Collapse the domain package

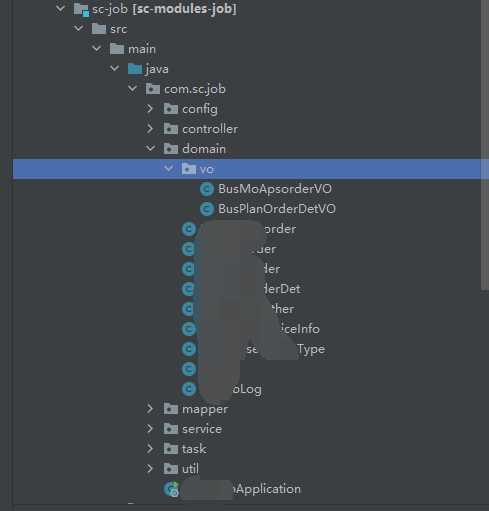tap(151, 149)
